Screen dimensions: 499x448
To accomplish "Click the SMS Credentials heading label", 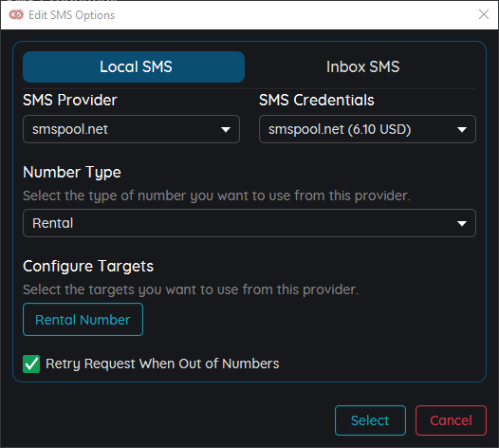I will (x=317, y=100).
